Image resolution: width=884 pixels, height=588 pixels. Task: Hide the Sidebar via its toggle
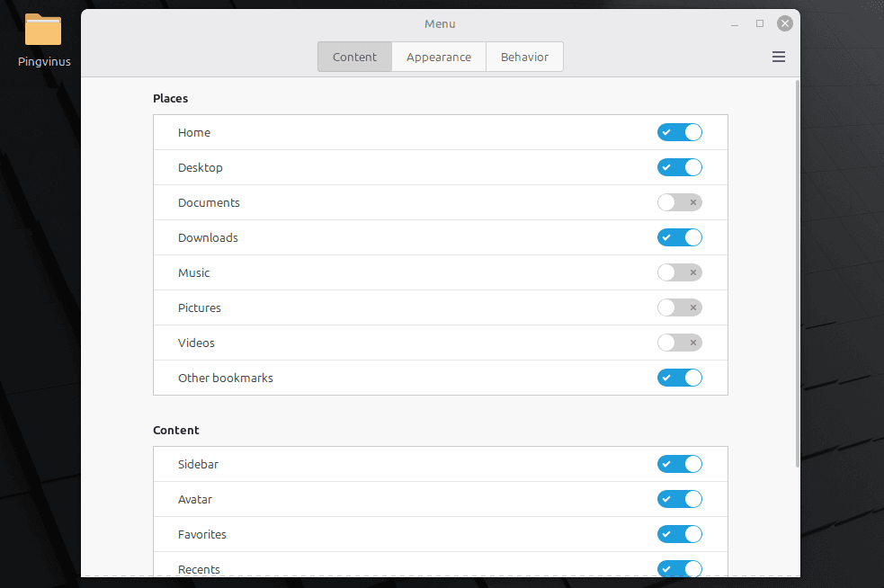679,464
